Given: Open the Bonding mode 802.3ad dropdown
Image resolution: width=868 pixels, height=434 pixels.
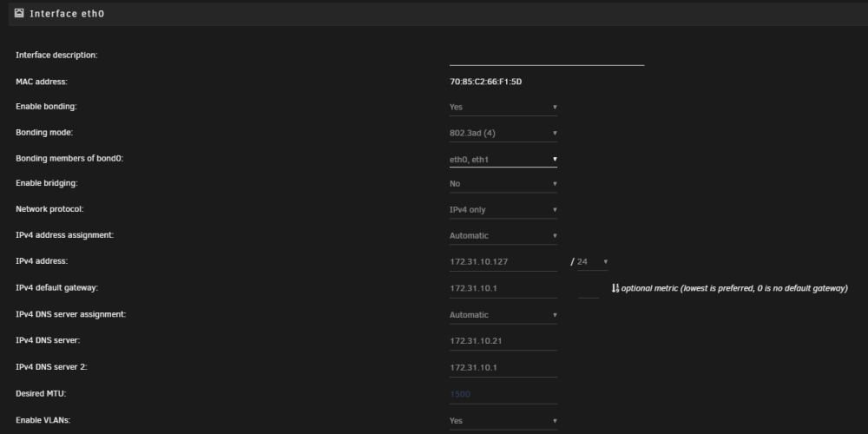Looking at the screenshot, I should point(503,133).
